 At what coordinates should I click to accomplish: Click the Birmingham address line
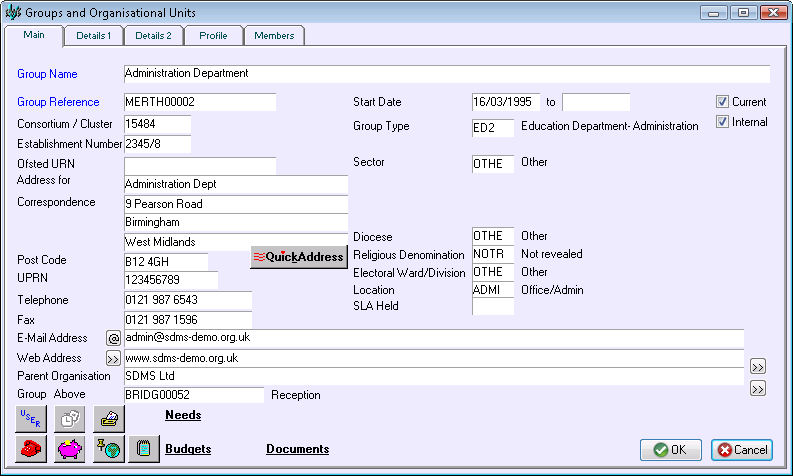tap(236, 223)
